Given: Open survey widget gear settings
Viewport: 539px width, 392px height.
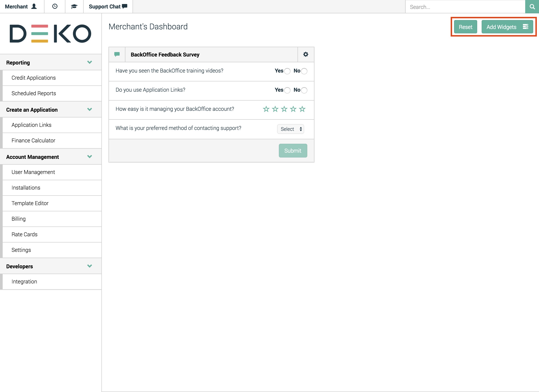Looking at the screenshot, I should tap(306, 55).
